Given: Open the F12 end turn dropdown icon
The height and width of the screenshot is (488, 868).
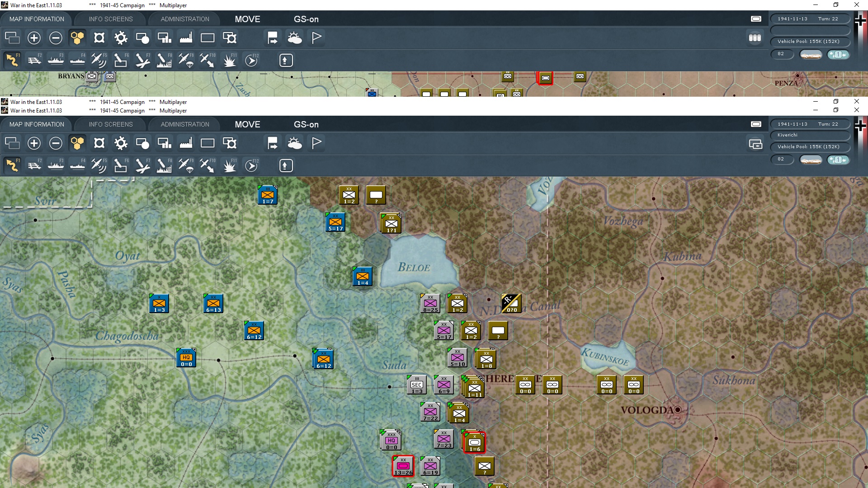Looking at the screenshot, I should click(x=252, y=165).
